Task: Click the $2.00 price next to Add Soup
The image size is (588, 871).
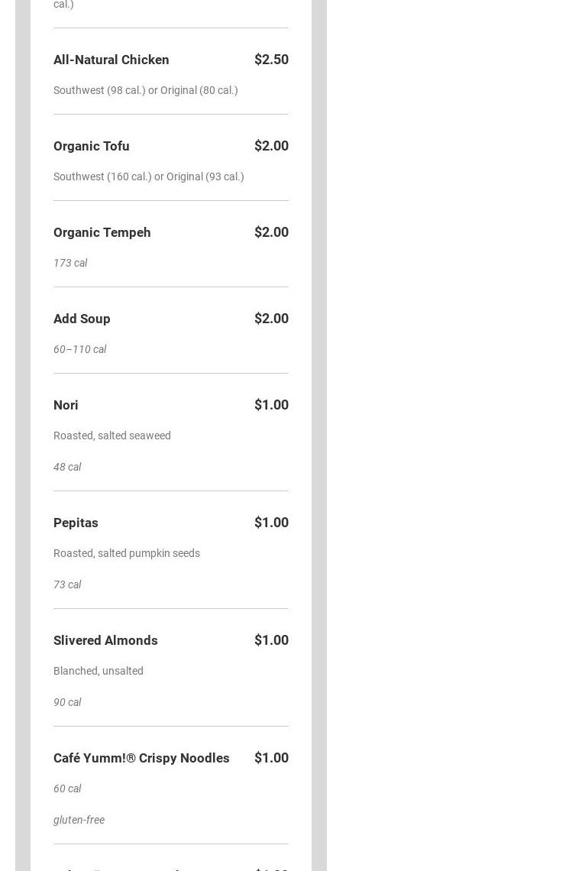Action: point(271,319)
